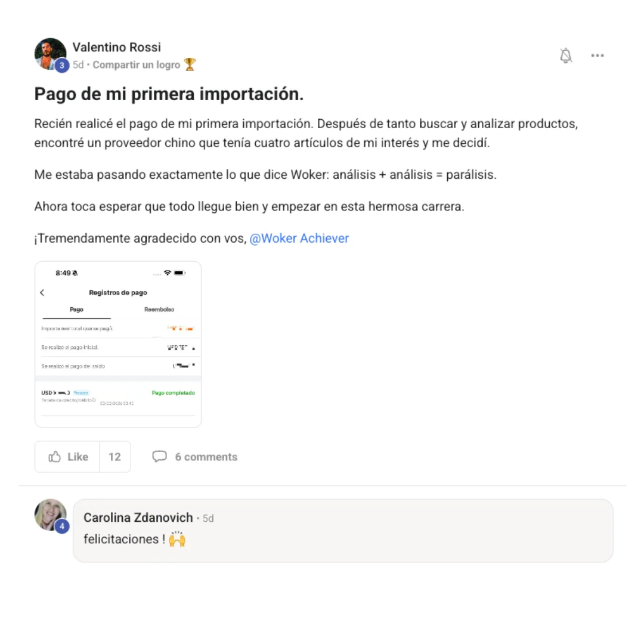
Task: Click the level 4 badge on Carolina's avatar
Action: pyautogui.click(x=61, y=527)
